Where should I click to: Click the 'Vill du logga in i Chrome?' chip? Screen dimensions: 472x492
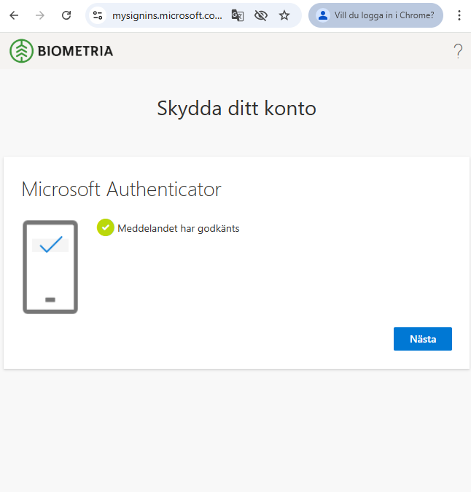[376, 15]
